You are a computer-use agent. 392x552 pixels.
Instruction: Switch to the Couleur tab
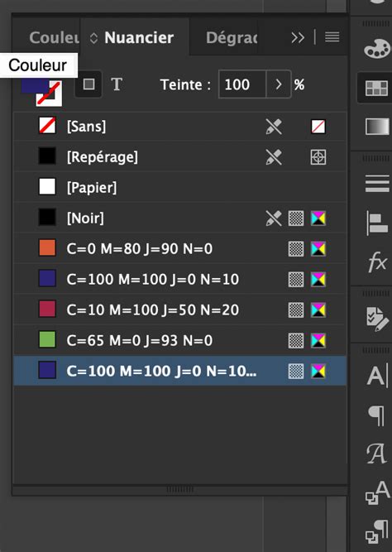54,38
